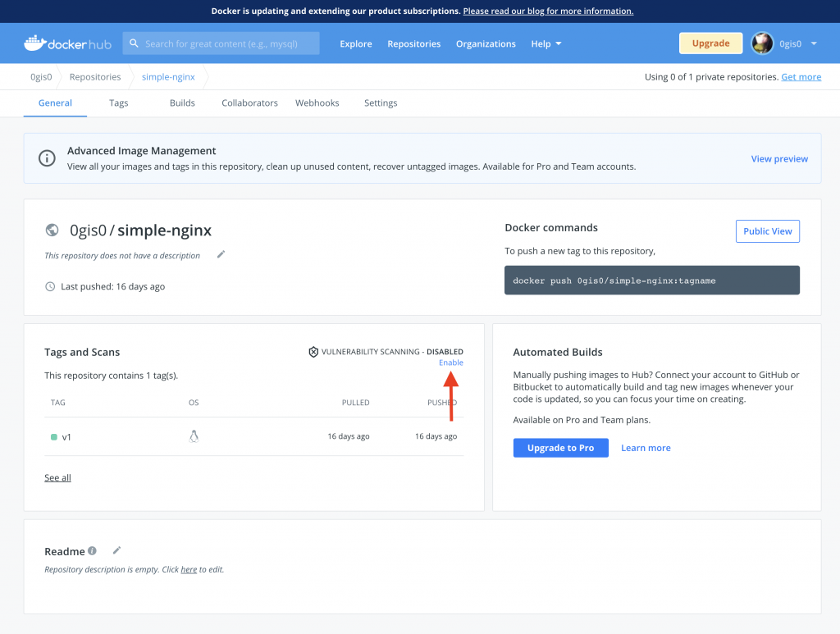Click the TAG column header
840x634 pixels.
(x=58, y=403)
